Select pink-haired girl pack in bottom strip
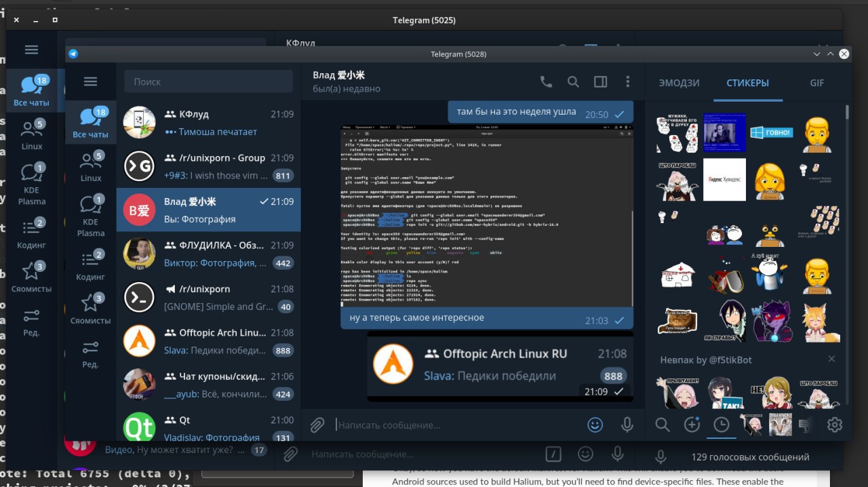This screenshot has width=868, height=487. [x=750, y=425]
